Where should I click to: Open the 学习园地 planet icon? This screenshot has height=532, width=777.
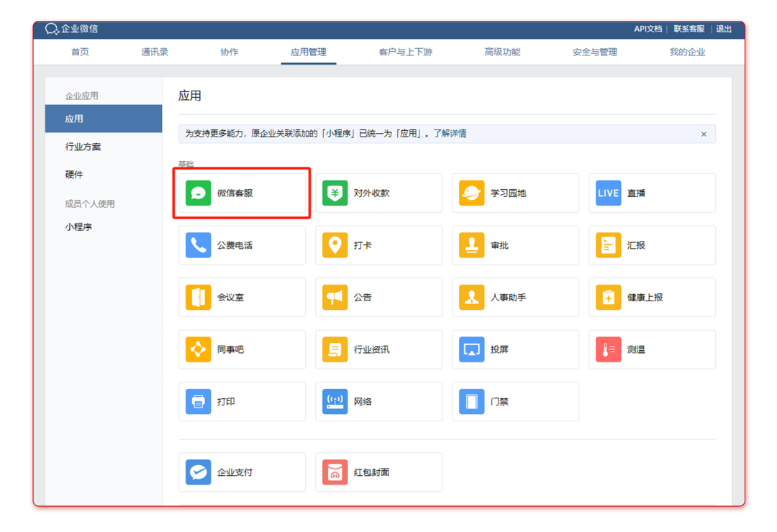click(x=472, y=193)
